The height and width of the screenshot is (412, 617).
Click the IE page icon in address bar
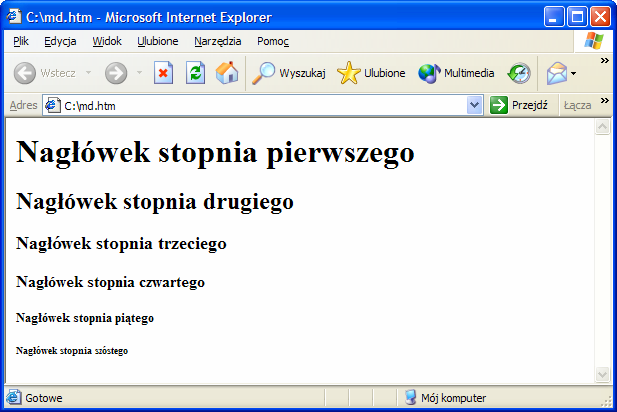[x=53, y=105]
